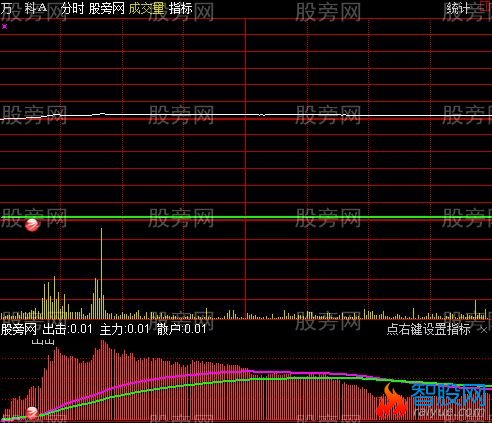Click the 股旁网 label in the top header
492x423 pixels.
(x=107, y=8)
